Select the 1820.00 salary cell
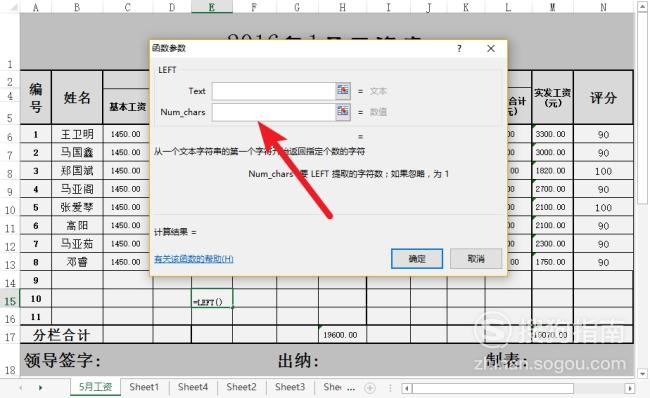This screenshot has height=398, width=650. coord(552,171)
